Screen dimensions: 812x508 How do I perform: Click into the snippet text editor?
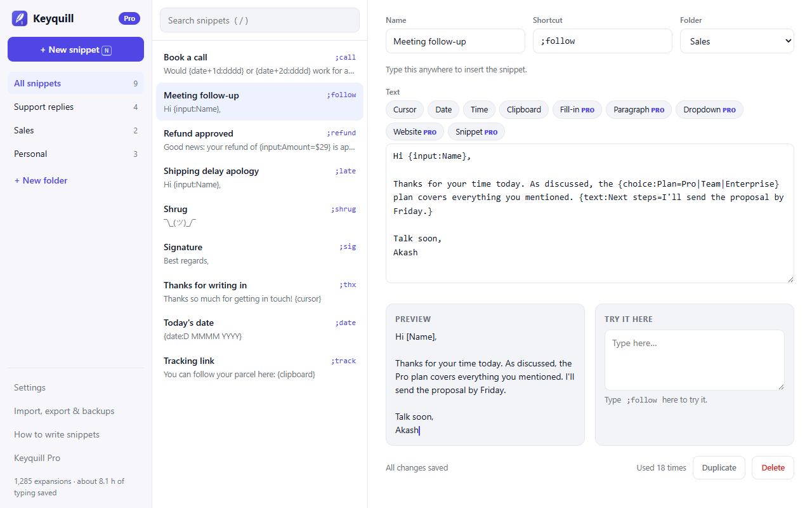[590, 213]
